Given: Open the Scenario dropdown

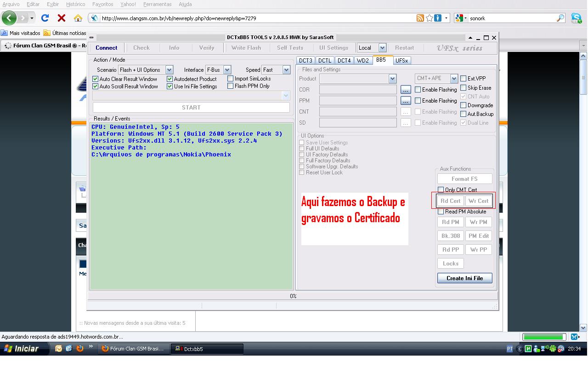Looking at the screenshot, I should click(x=169, y=70).
